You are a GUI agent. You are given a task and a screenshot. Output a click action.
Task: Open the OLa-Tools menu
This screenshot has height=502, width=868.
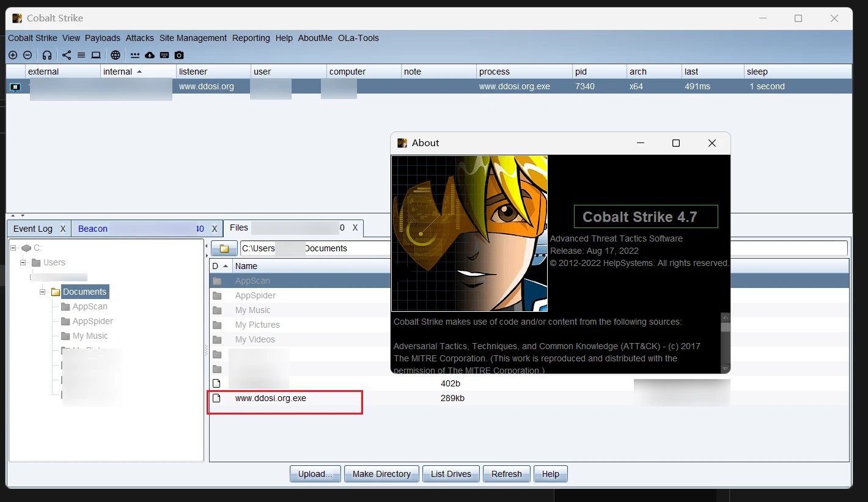358,38
